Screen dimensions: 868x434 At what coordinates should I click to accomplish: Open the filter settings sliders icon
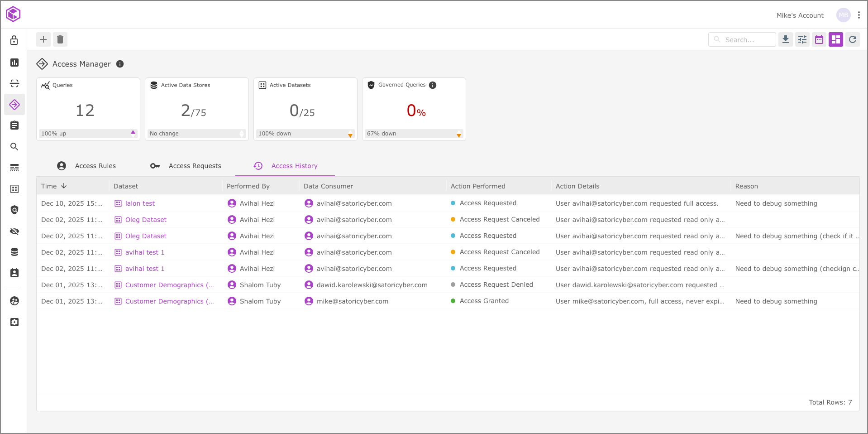802,39
